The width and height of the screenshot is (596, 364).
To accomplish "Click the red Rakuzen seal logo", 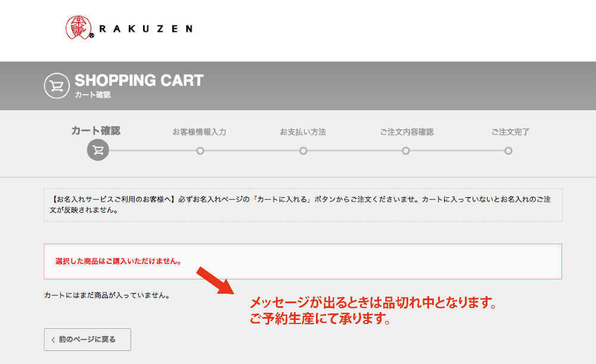I will coord(79,27).
